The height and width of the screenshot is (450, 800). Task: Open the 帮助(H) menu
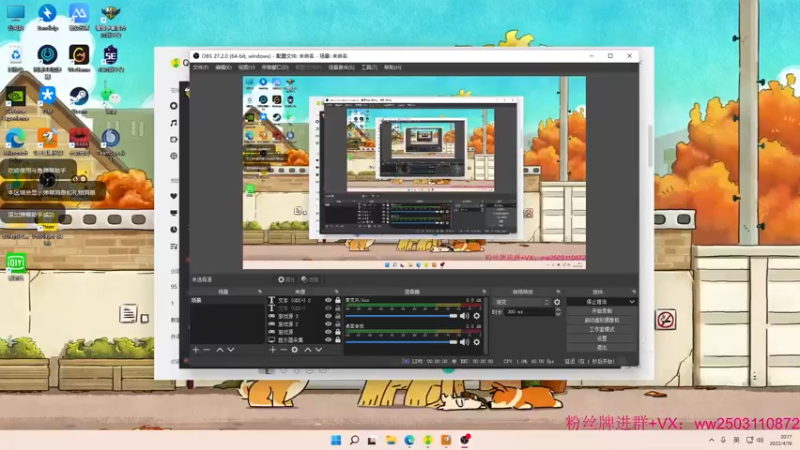click(x=392, y=67)
